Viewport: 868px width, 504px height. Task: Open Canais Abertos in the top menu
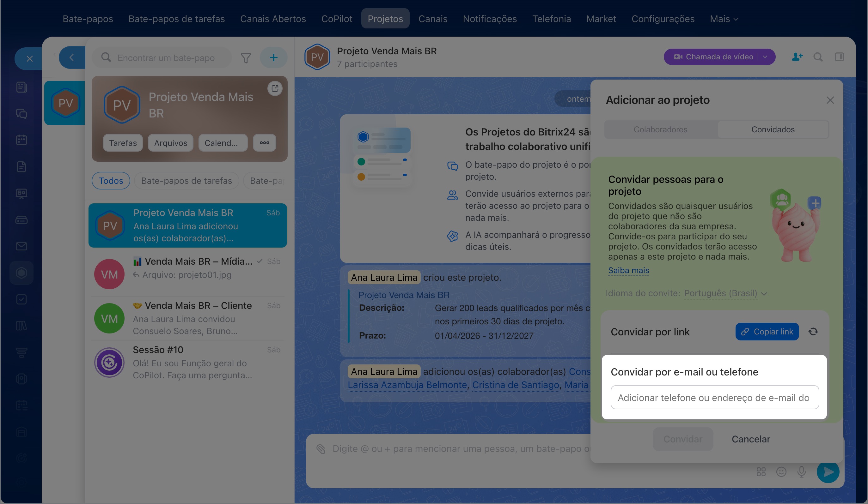273,19
